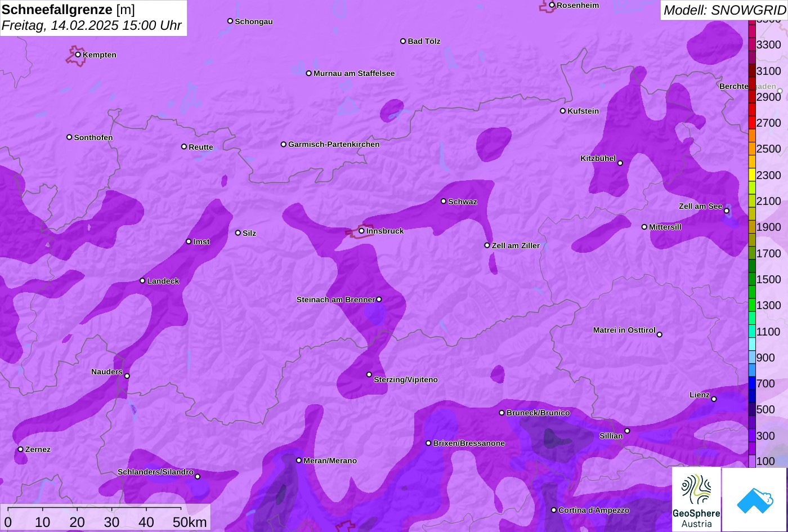Click the Modell: SNOWGRID label
Image resolution: width=788 pixels, height=532 pixels.
[724, 10]
